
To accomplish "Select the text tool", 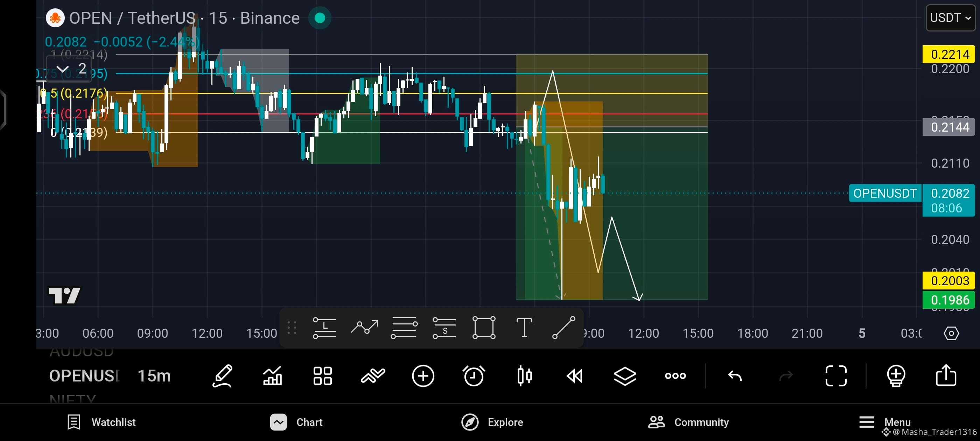I will pyautogui.click(x=524, y=328).
